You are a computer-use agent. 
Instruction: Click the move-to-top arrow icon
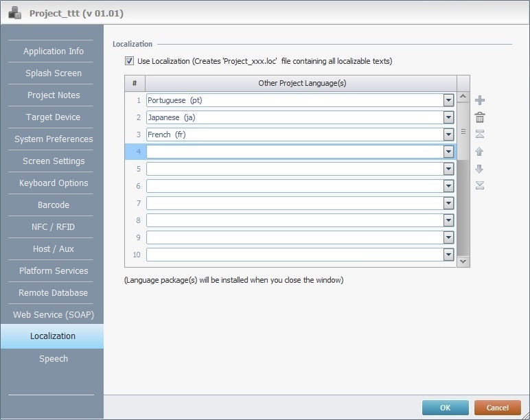point(480,134)
